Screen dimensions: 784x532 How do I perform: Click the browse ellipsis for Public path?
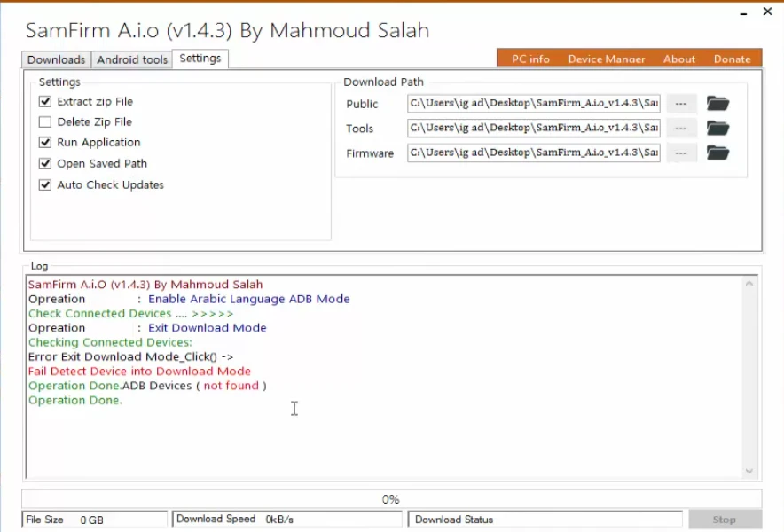pos(681,103)
